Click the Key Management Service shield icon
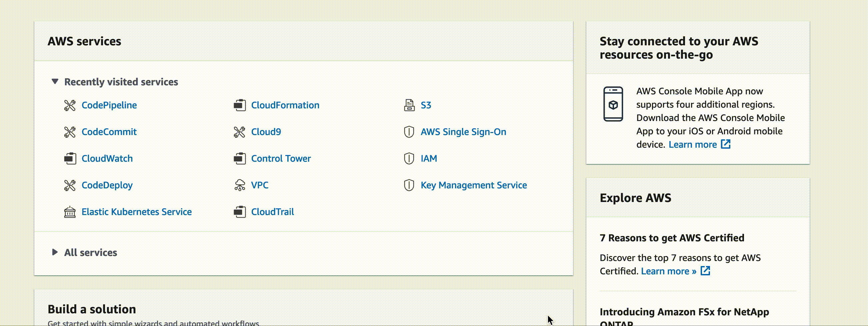The height and width of the screenshot is (326, 868). (x=409, y=185)
